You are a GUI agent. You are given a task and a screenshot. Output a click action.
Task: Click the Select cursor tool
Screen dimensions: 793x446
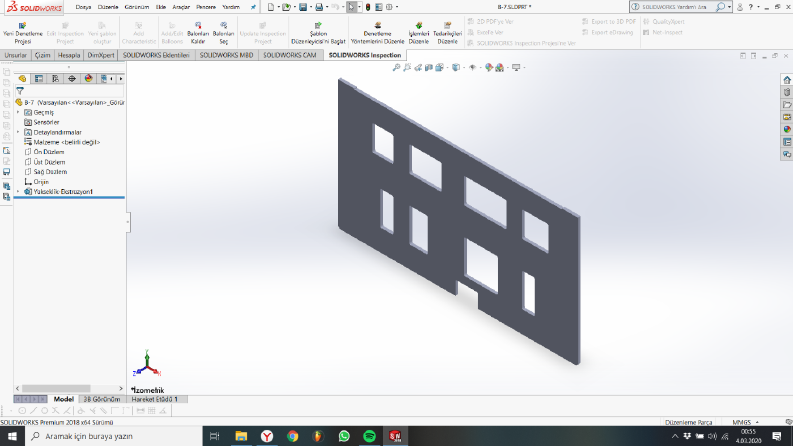tap(351, 7)
